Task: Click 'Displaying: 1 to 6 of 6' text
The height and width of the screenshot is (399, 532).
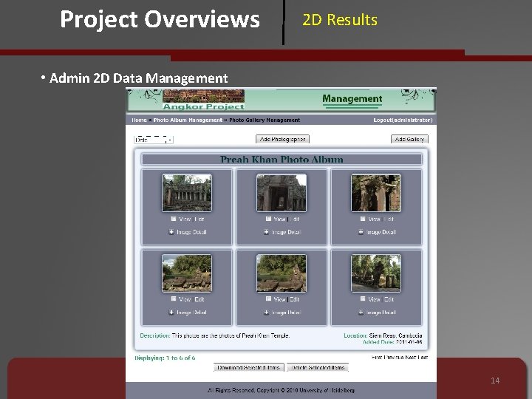Action: point(165,358)
